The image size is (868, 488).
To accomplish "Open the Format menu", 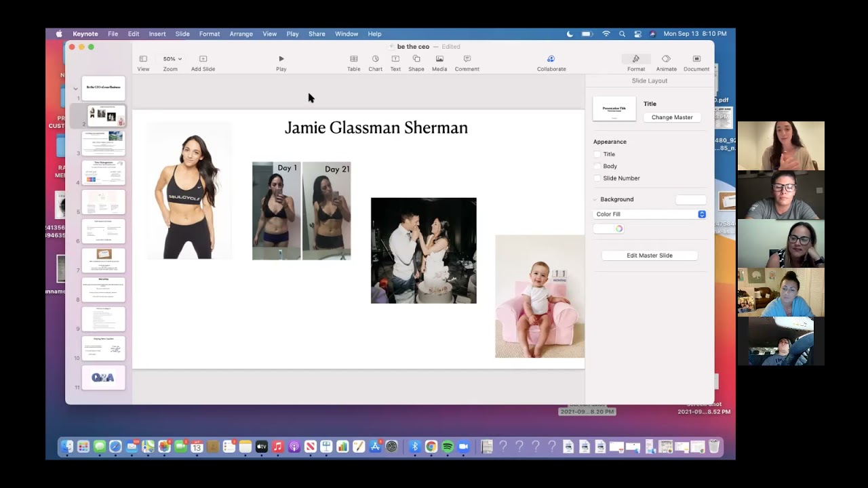I will (210, 34).
